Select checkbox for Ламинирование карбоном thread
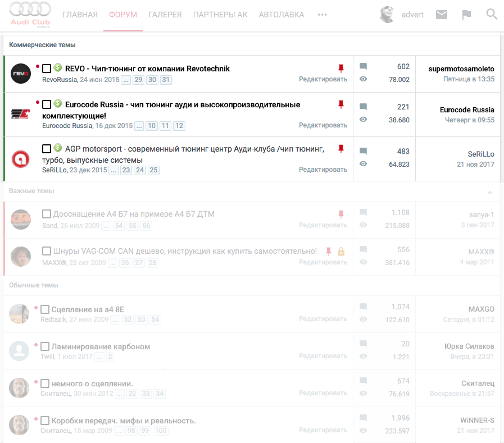 pos(45,346)
